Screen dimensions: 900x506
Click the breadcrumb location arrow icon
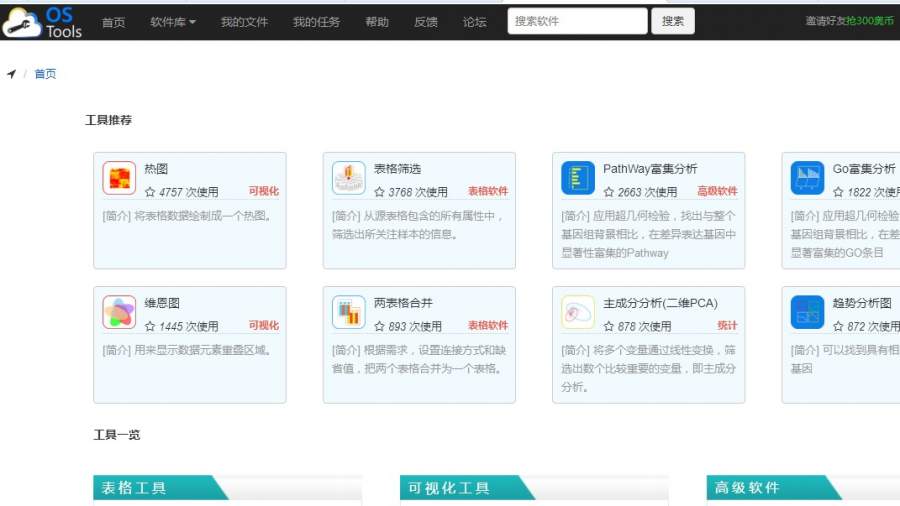point(11,73)
